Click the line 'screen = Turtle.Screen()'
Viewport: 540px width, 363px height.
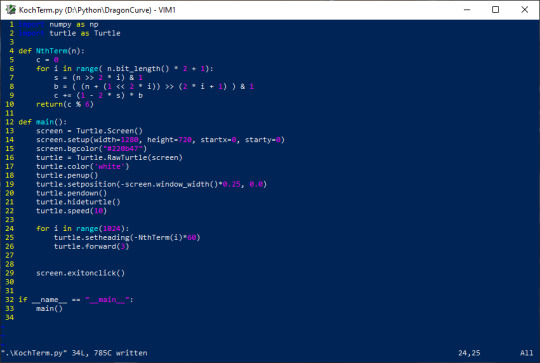pyautogui.click(x=89, y=131)
